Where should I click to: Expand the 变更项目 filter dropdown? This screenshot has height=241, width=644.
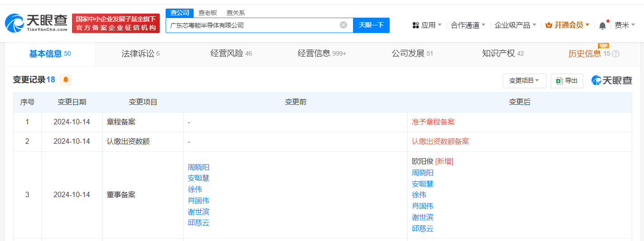[x=524, y=81]
